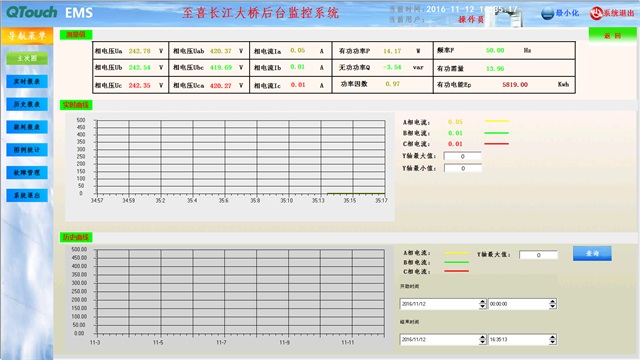This screenshot has width=640, height=360.
Task: Click the Uca voltage value 420.27
Action: pos(220,85)
